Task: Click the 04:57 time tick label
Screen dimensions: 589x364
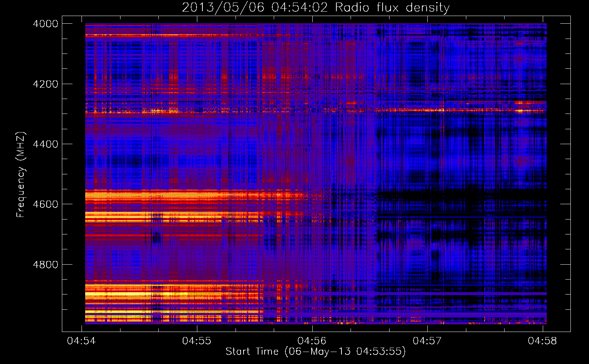Action: (x=427, y=341)
